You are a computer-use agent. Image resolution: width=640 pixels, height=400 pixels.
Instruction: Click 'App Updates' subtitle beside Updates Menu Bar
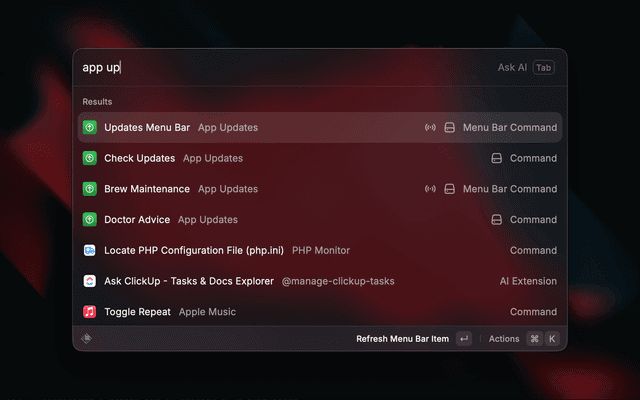pyautogui.click(x=228, y=128)
